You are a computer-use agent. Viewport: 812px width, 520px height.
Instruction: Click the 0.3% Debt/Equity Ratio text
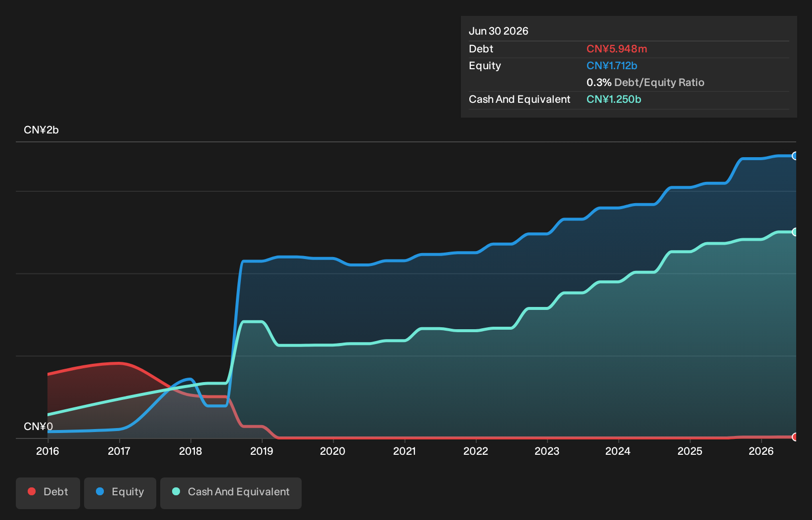coord(645,83)
